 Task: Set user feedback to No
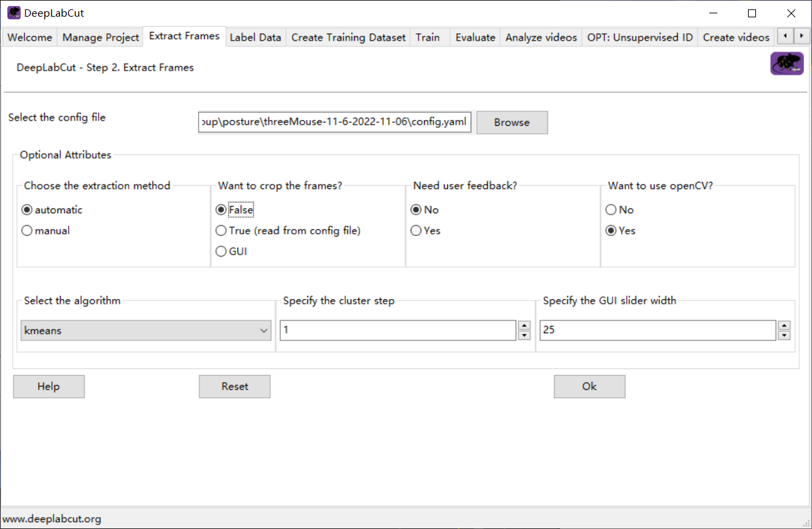click(425, 210)
